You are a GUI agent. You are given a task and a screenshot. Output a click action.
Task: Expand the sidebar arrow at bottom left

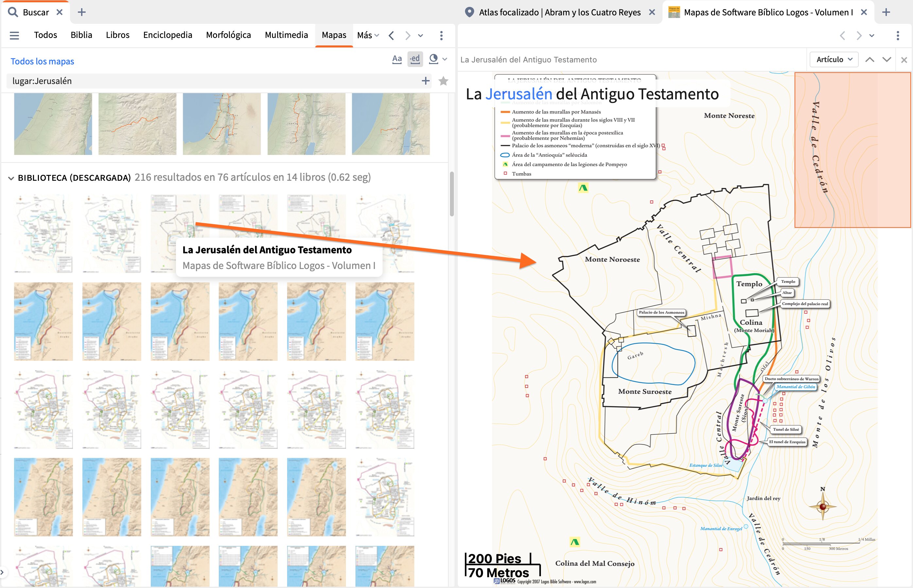pyautogui.click(x=2, y=572)
